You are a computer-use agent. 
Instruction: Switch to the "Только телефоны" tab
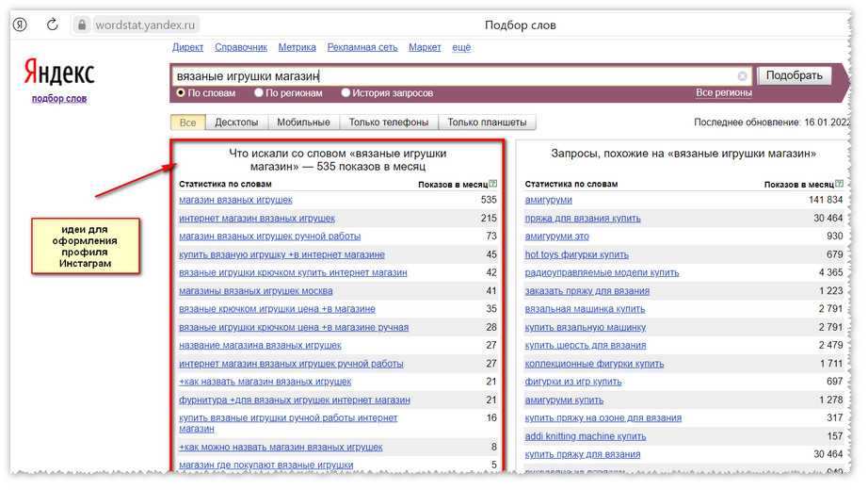click(x=388, y=122)
